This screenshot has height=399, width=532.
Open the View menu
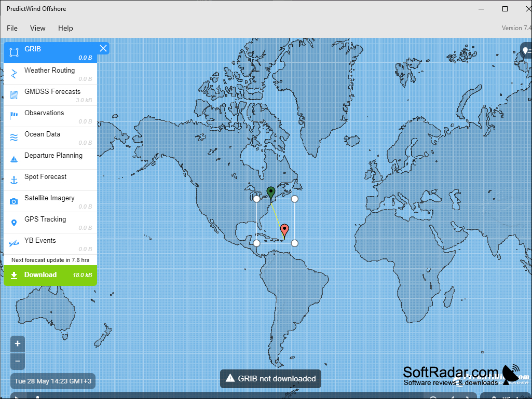tap(38, 28)
